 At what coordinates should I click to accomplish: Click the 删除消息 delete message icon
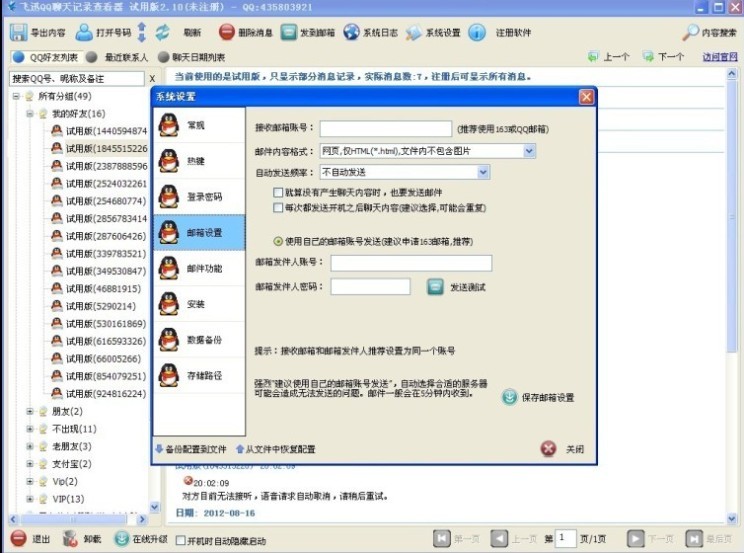click(227, 33)
